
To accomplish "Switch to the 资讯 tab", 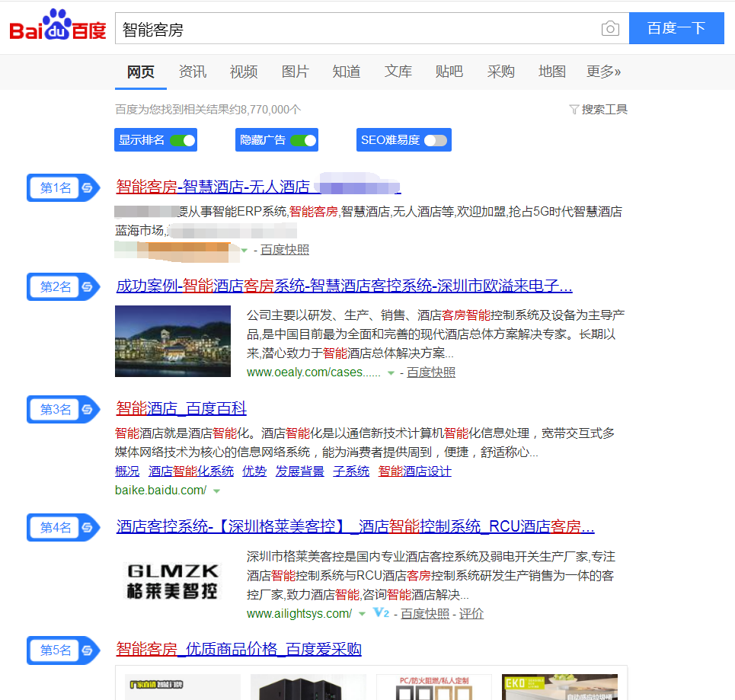I will [x=193, y=72].
